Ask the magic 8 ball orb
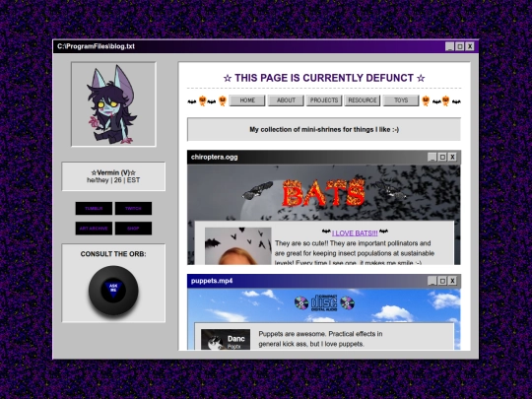532x399 pixels. [113, 290]
